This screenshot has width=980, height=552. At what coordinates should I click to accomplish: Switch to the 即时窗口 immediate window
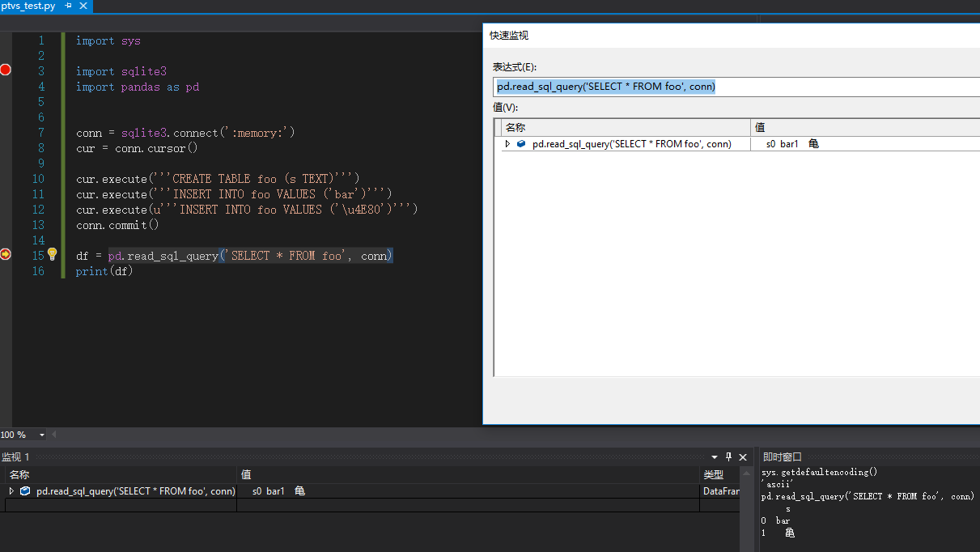coord(782,456)
